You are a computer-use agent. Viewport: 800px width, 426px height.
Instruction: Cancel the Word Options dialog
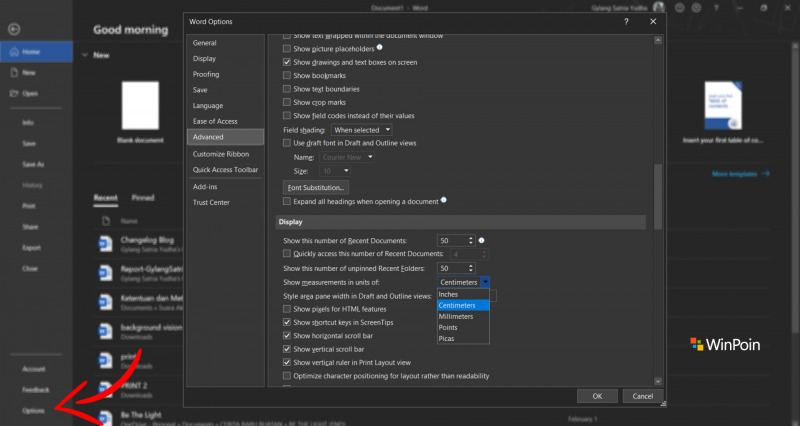642,396
